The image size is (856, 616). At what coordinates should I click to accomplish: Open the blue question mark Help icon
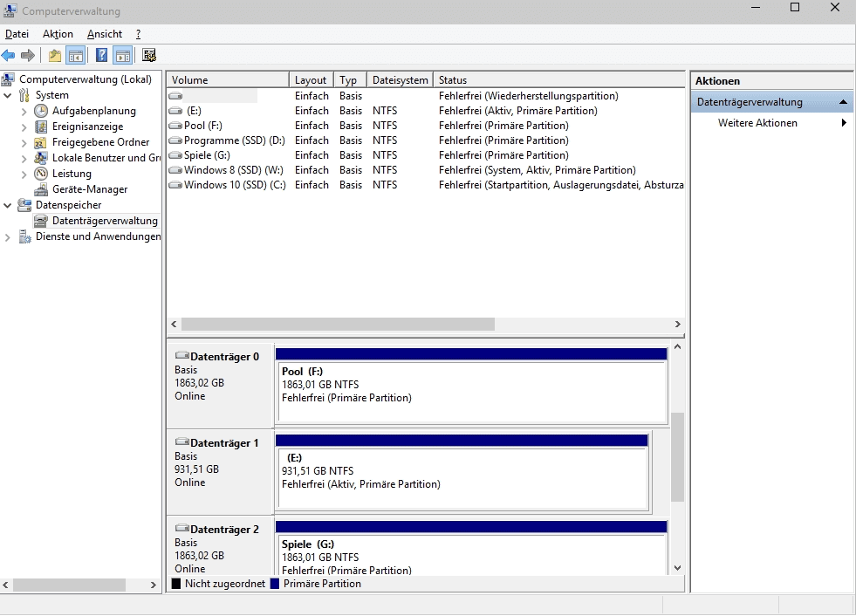click(x=101, y=56)
